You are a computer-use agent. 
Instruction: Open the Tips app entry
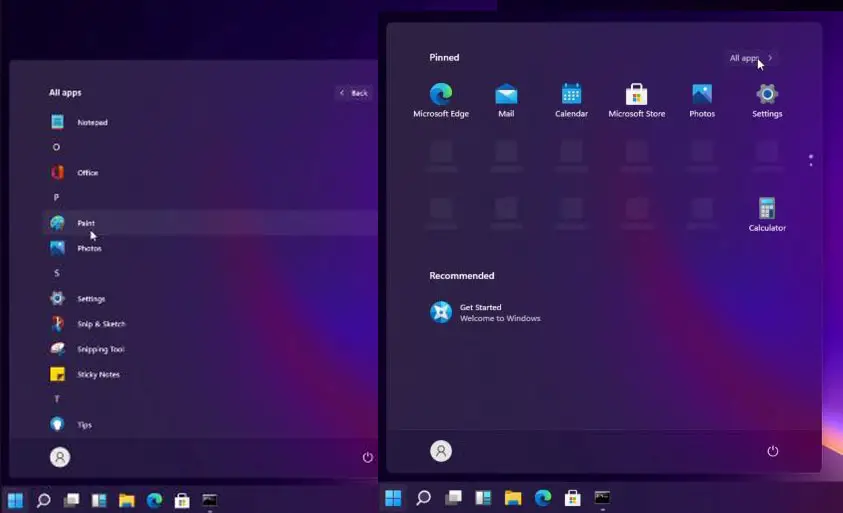pyautogui.click(x=210, y=424)
